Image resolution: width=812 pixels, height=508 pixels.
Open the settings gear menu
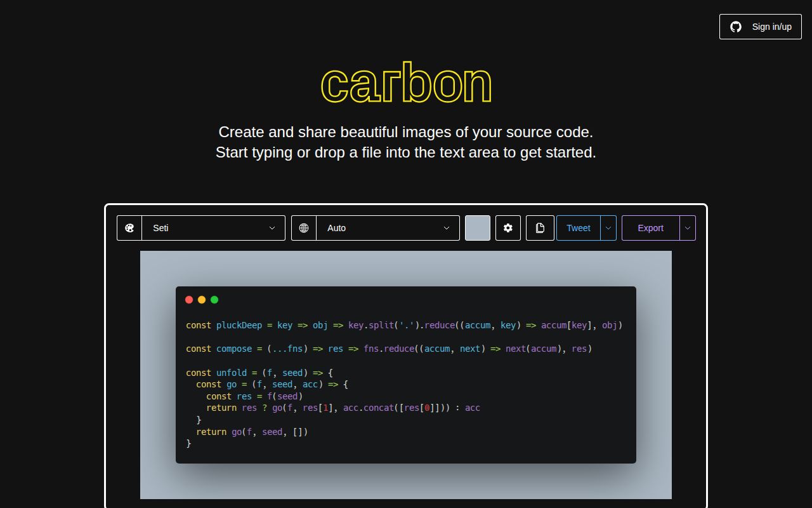tap(507, 227)
